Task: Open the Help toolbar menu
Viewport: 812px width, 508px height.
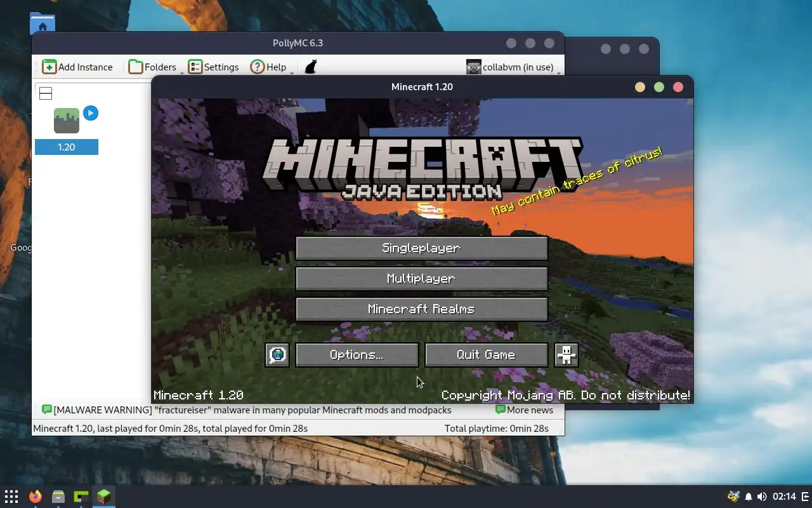Action: pos(268,67)
